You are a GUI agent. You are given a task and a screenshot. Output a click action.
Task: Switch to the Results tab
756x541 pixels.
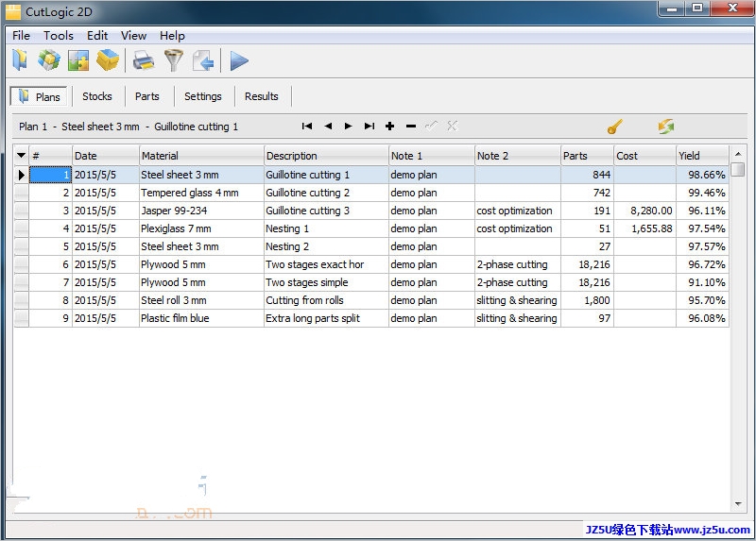[x=262, y=96]
